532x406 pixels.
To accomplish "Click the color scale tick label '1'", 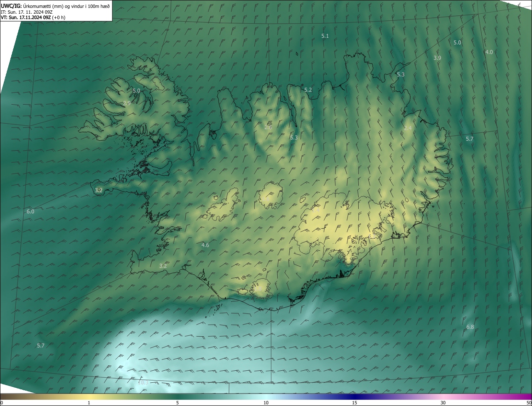I will pos(89,403).
